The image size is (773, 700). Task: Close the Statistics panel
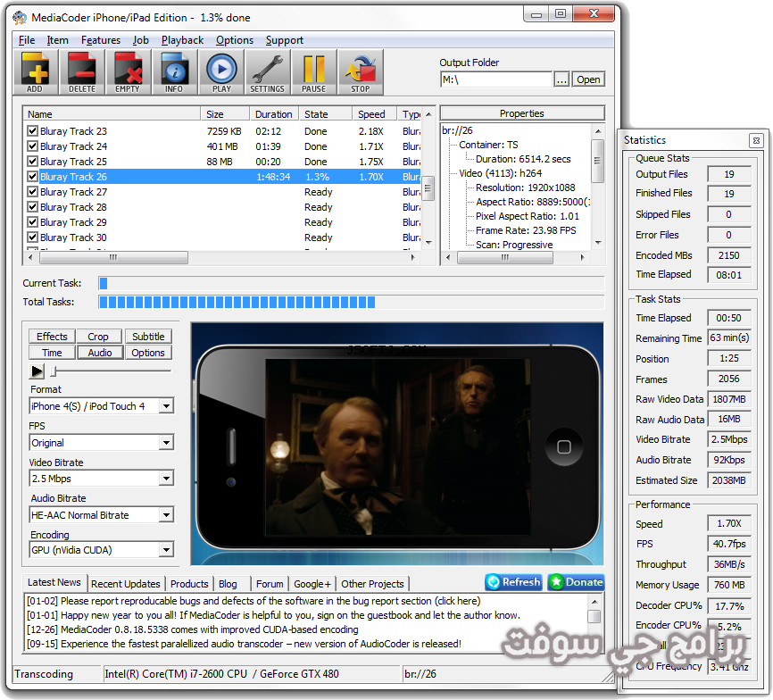(x=756, y=140)
